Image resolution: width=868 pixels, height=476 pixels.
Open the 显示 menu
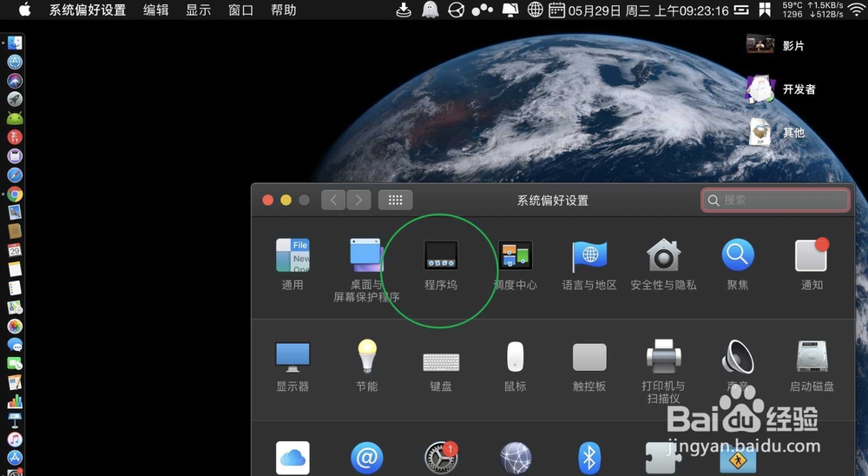coord(198,10)
